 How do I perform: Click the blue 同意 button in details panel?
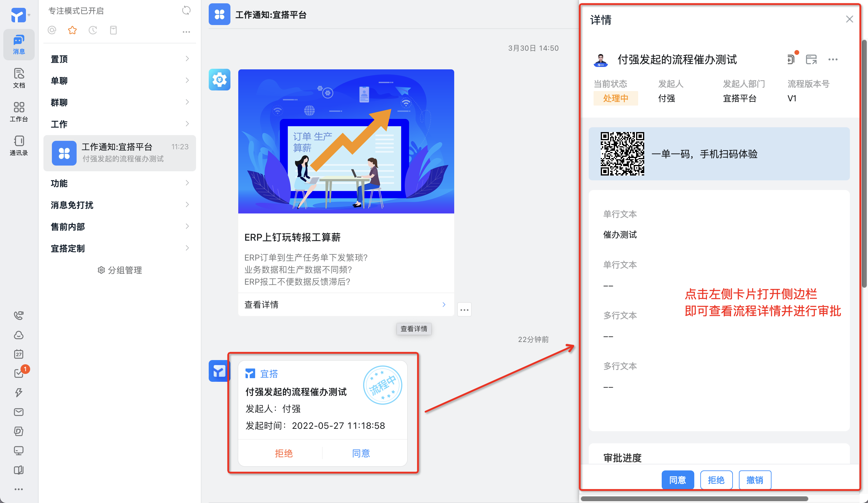677,479
